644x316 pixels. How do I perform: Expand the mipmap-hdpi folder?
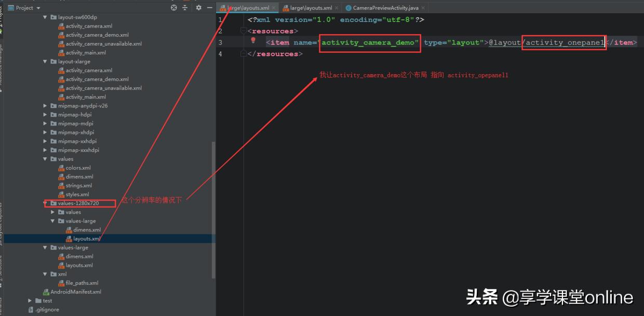point(44,114)
